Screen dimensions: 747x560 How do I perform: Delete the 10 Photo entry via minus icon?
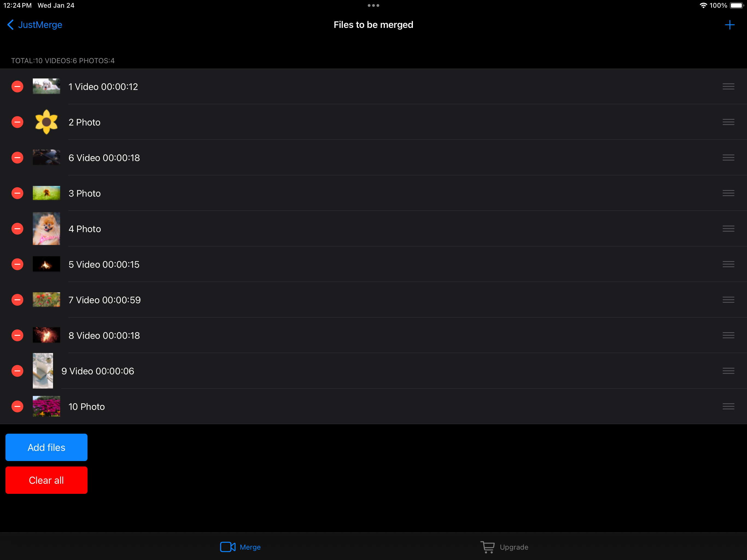(17, 406)
